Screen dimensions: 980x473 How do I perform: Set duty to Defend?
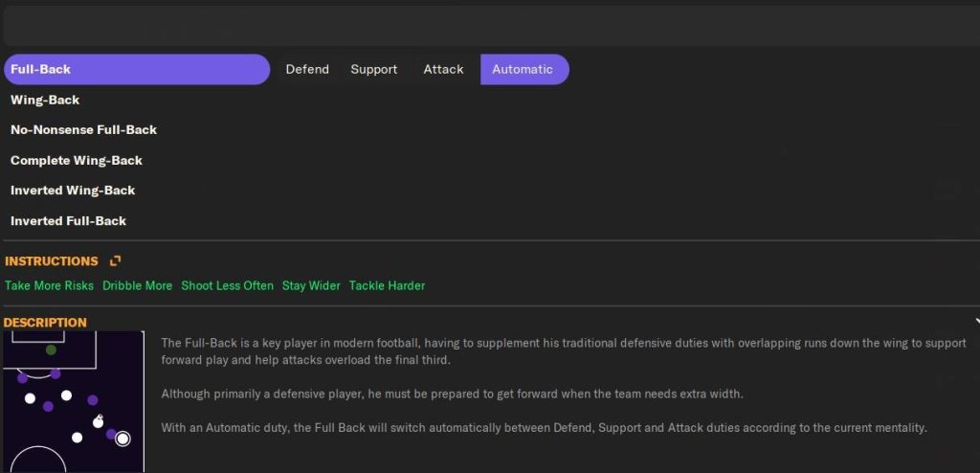307,69
